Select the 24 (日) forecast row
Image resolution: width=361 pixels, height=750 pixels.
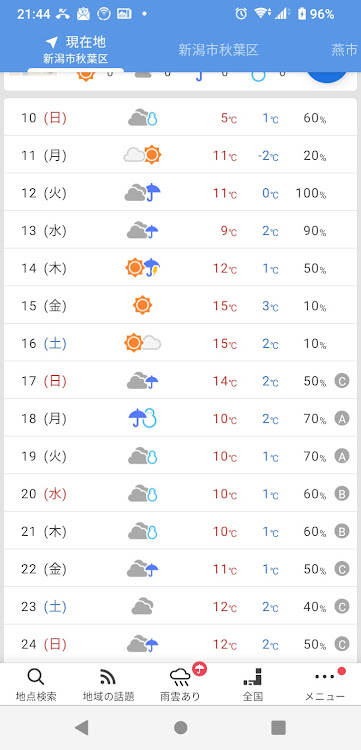point(180,644)
